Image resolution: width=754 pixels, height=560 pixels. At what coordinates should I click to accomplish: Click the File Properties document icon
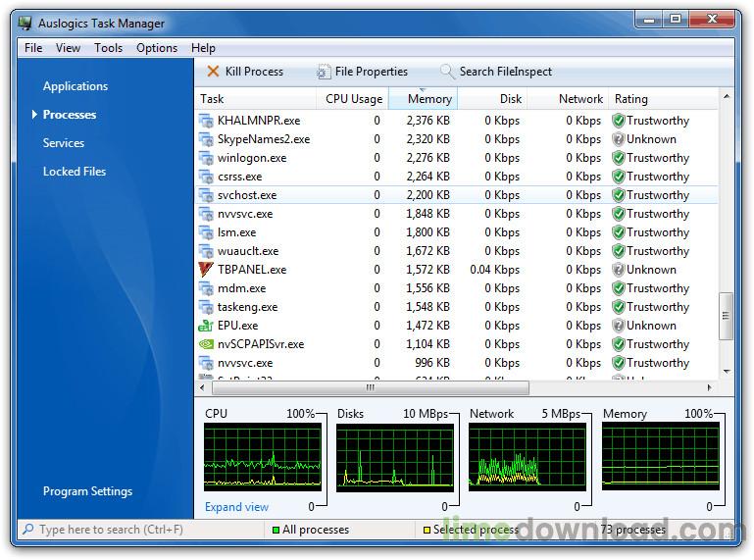tap(324, 72)
